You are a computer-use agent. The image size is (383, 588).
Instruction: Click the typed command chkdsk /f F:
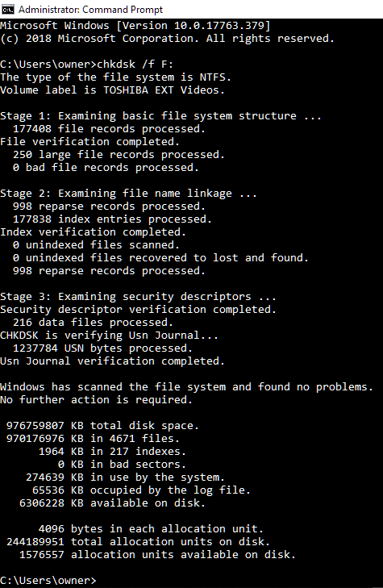[135, 65]
